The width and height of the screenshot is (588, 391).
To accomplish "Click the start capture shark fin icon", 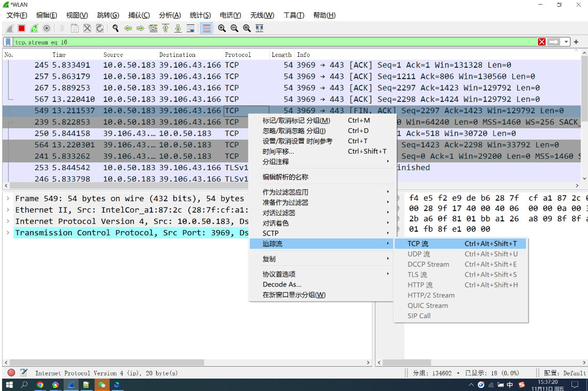I will coord(10,28).
